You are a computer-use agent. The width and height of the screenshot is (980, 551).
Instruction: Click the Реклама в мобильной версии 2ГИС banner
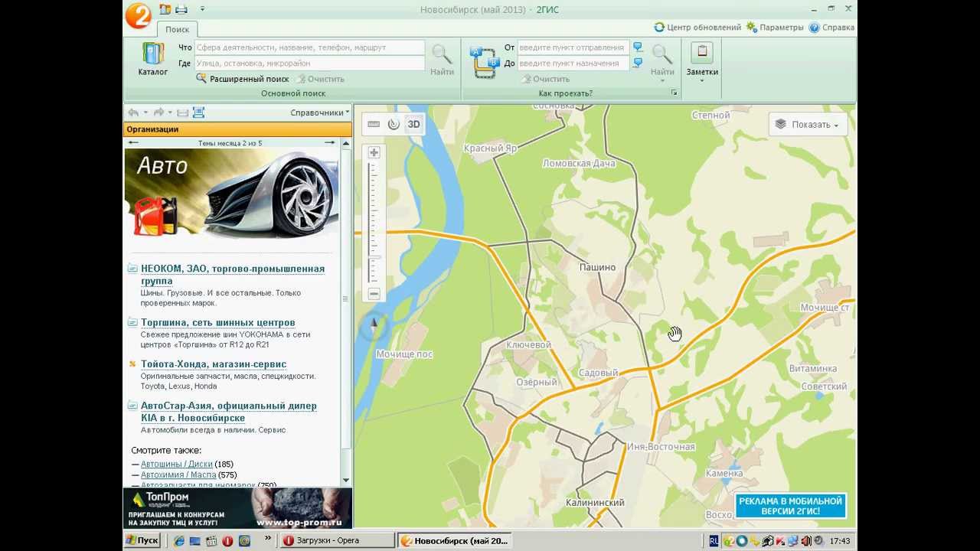pyautogui.click(x=791, y=506)
